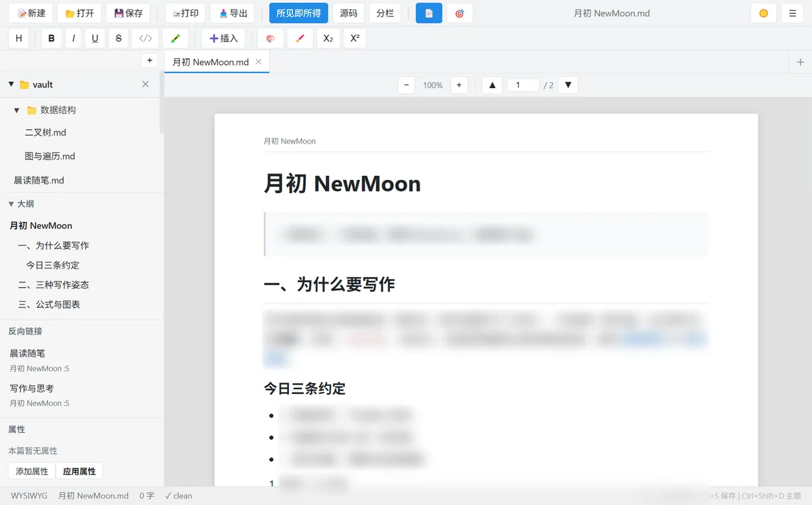Switch to 所见即所得 WYSIWYG mode

[x=298, y=13]
